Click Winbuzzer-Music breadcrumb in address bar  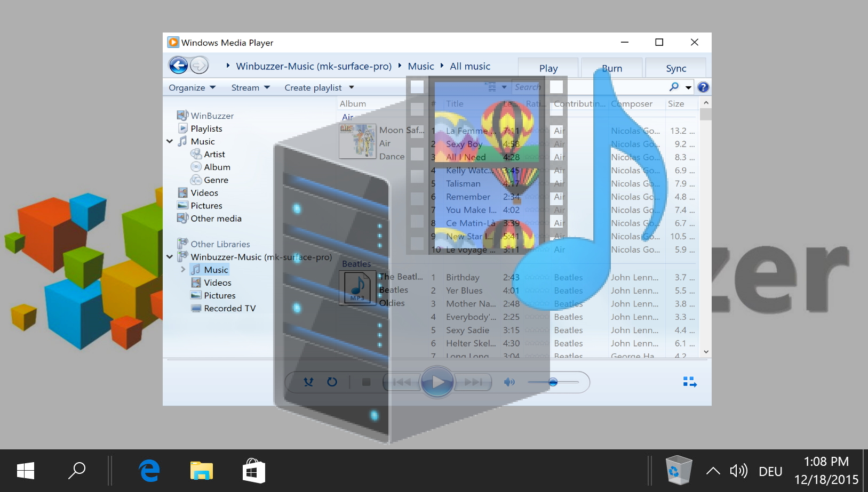tap(314, 66)
